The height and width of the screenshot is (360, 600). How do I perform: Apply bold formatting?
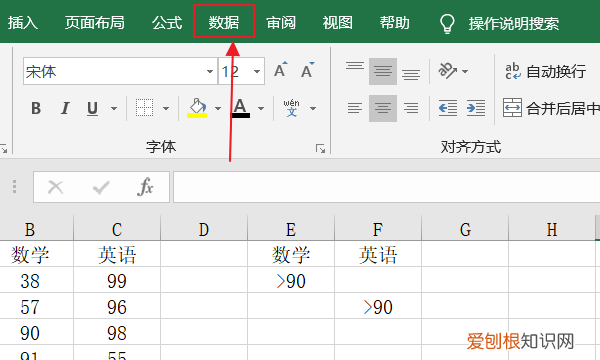click(36, 108)
